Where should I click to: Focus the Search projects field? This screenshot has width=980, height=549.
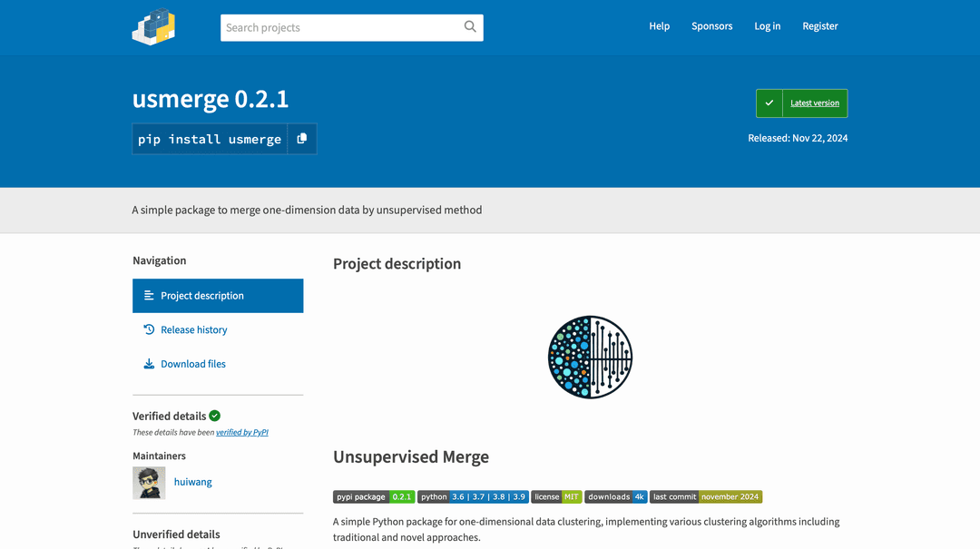(x=352, y=27)
